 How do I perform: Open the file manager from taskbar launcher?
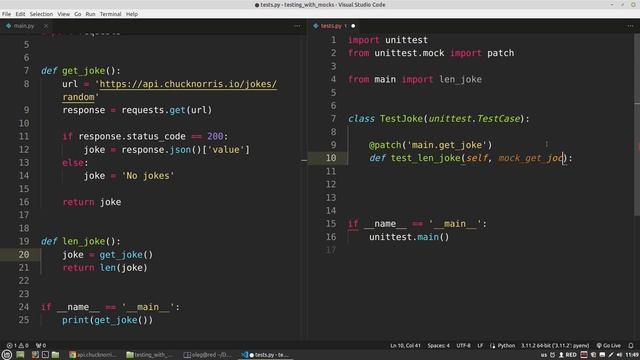[56, 355]
